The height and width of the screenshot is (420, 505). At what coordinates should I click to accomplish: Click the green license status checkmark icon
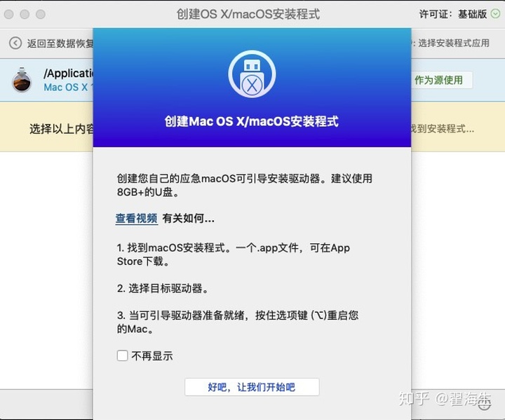pos(495,14)
